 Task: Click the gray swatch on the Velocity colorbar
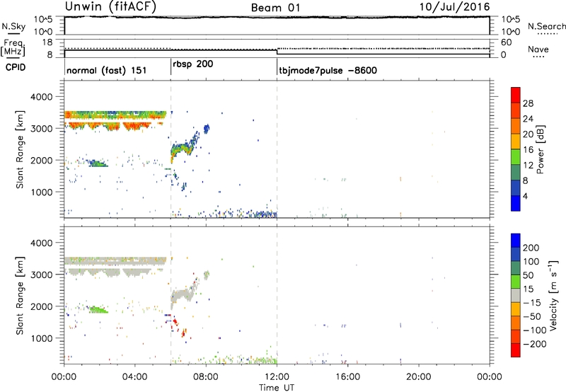click(516, 295)
